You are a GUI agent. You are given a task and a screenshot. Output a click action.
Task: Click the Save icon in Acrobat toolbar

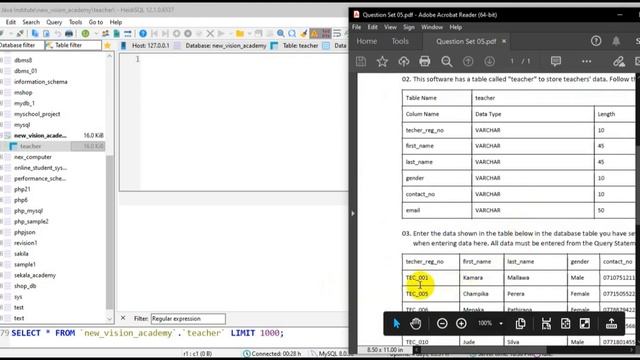pyautogui.click(x=361, y=61)
